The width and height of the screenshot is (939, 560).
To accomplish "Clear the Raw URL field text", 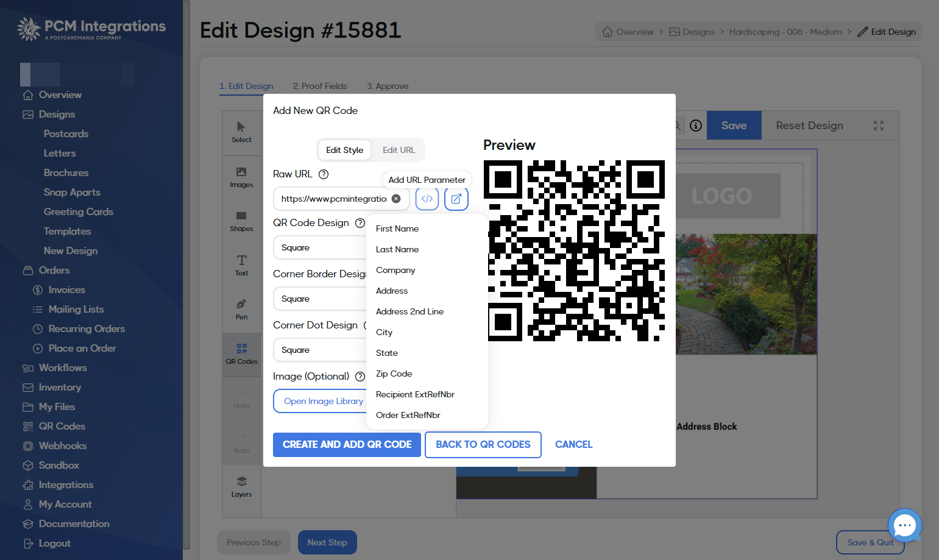I will tap(396, 199).
